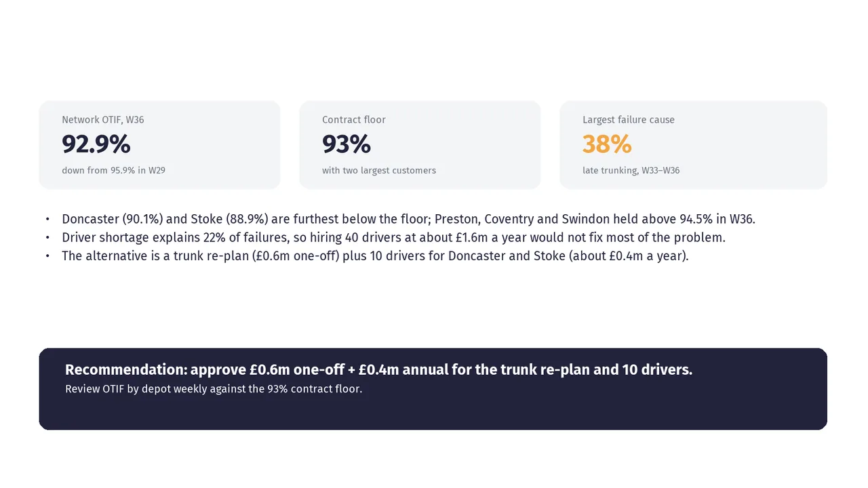Screen dimensions: 868x488
Task: Select the Contract floor card heading
Action: [x=354, y=120]
